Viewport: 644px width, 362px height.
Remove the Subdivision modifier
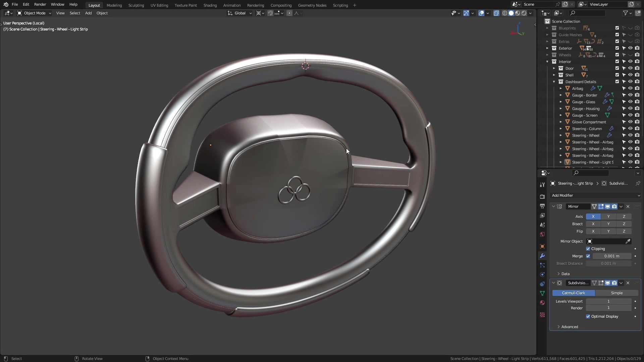pyautogui.click(x=628, y=283)
